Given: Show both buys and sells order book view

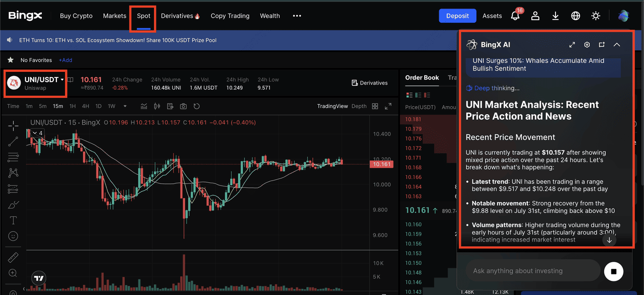Looking at the screenshot, I should pos(409,95).
